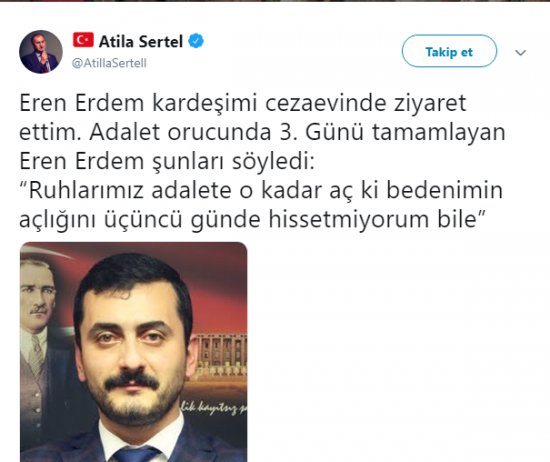
Task: Expand the tweet options chevron
Action: tap(521, 53)
